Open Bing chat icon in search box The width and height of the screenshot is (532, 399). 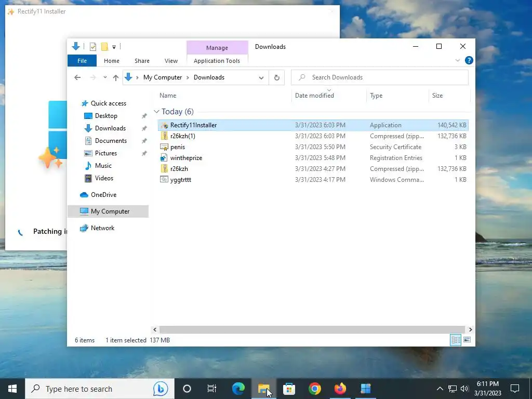point(160,389)
